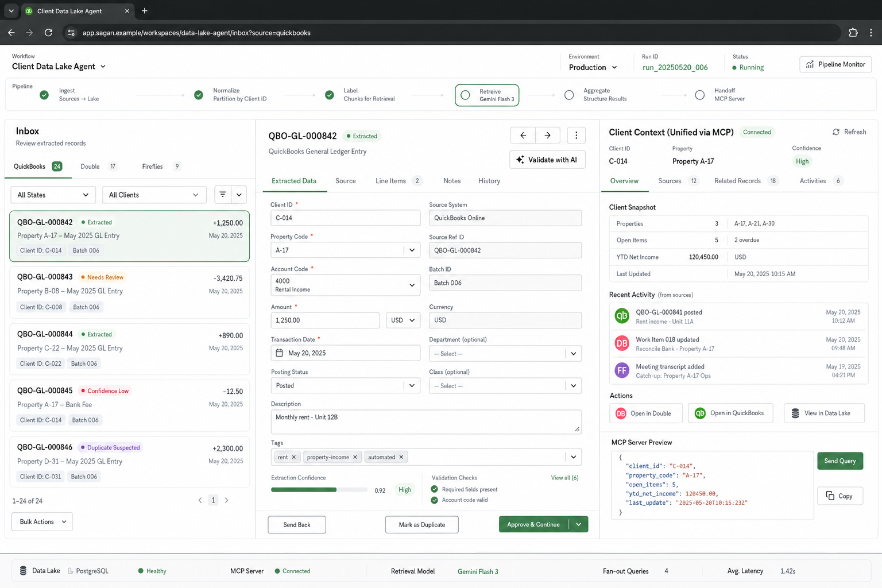The width and height of the screenshot is (882, 588).
Task: Select the Aggregate pipeline step circle
Action: [569, 95]
